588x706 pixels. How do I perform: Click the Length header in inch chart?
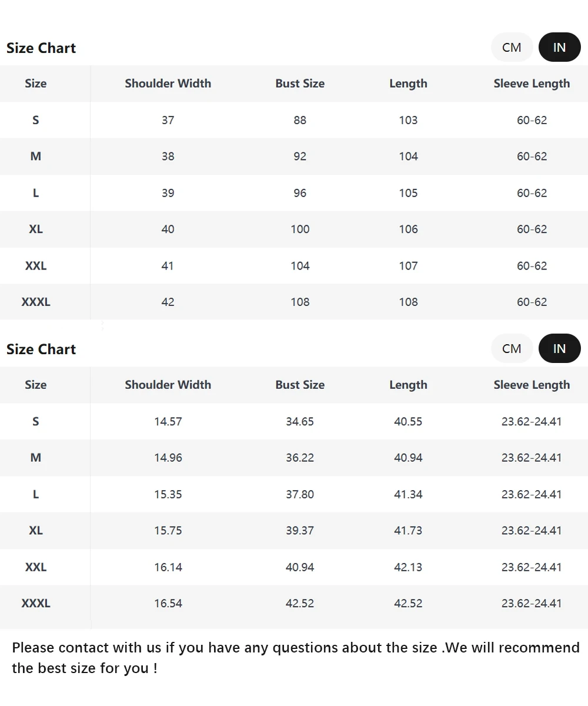tap(408, 385)
